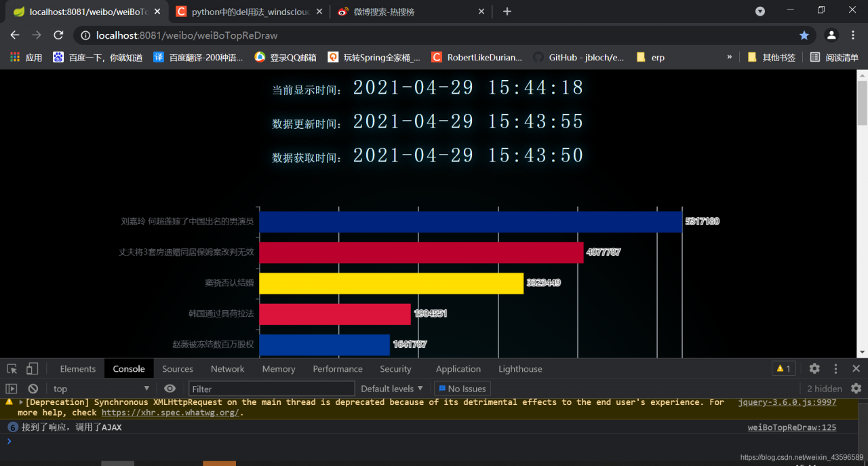Go back to the previous page
This screenshot has width=868, height=466.
[x=15, y=35]
